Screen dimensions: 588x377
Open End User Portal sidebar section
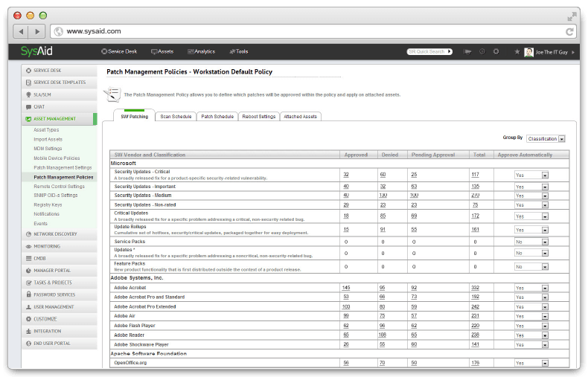(60, 344)
